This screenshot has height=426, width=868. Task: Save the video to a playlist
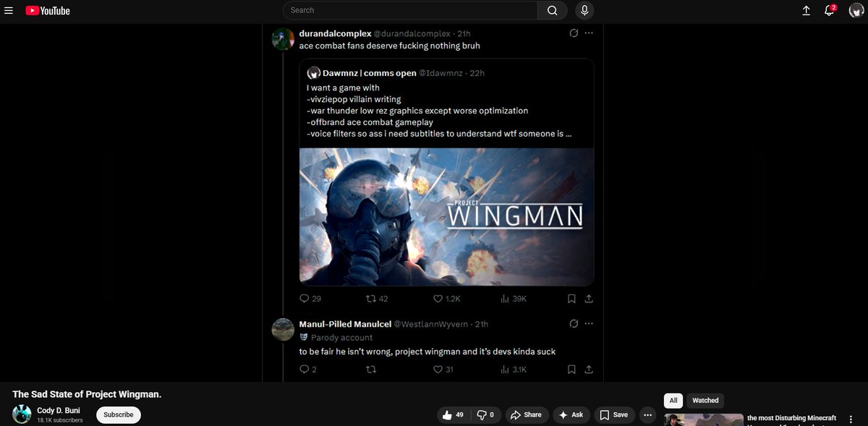click(x=614, y=414)
